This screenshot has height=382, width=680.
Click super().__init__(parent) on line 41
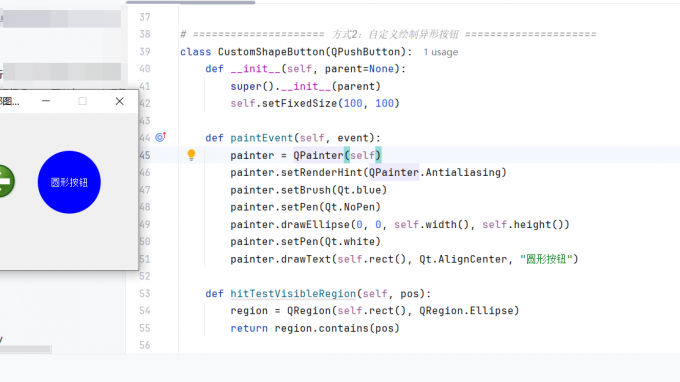pos(305,86)
